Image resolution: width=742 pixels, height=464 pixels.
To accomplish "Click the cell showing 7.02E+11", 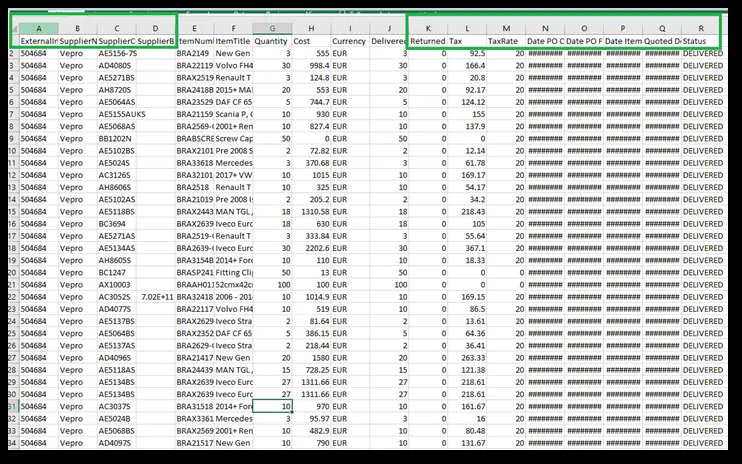I will click(156, 297).
